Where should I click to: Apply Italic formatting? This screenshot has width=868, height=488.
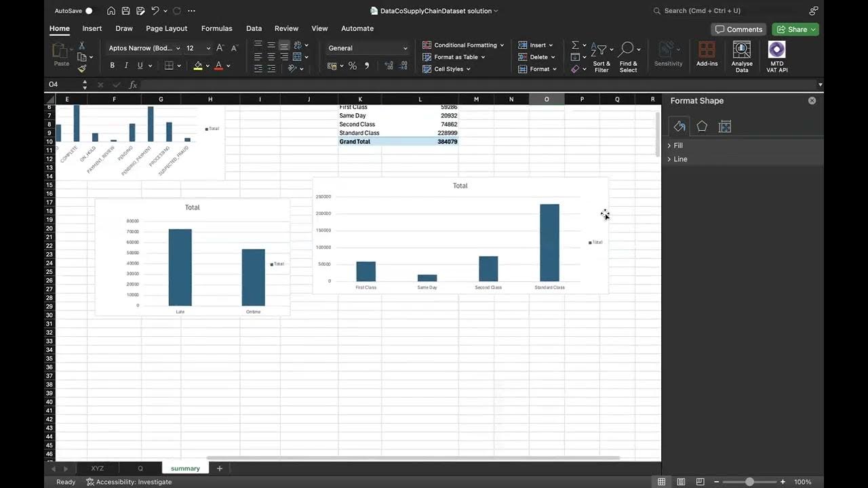point(126,66)
